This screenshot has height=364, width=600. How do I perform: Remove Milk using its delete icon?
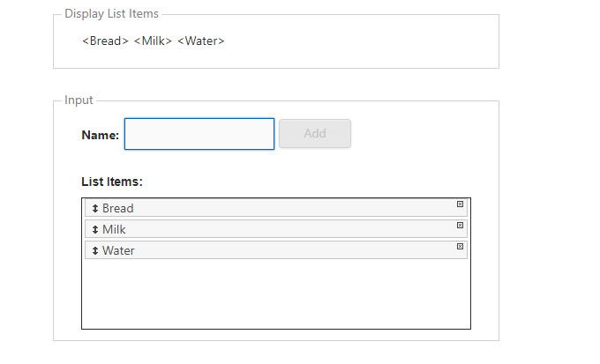pyautogui.click(x=460, y=226)
